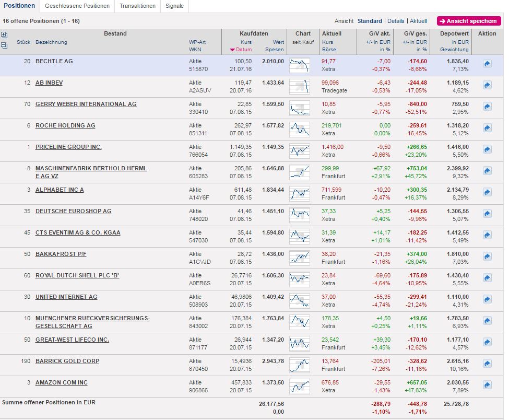509x420 pixels.
Task: Click action icon for UNITED INTERNET AG
Action: pos(487,299)
